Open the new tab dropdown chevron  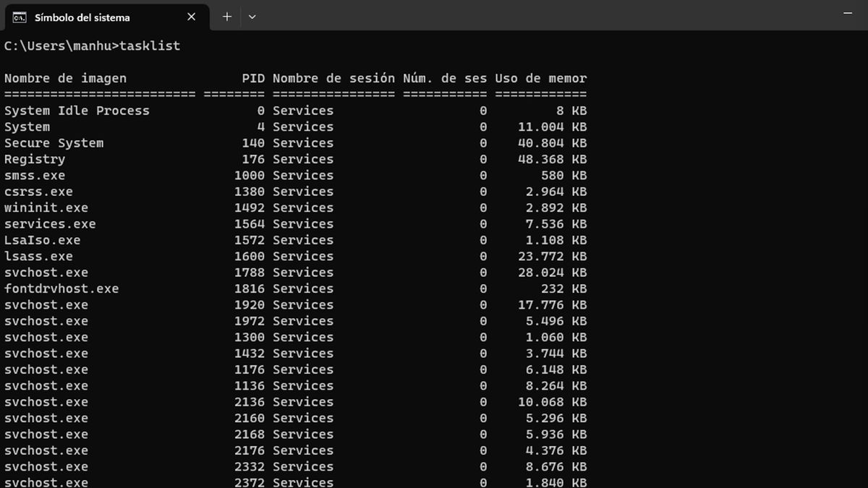point(252,17)
